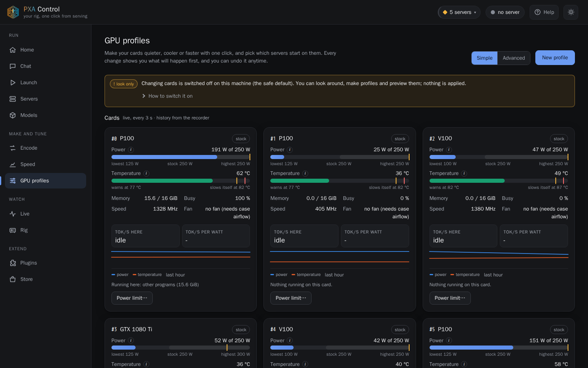Viewport: 588px width, 368px height.
Task: Open Encode via its arrows icon
Action: (13, 148)
